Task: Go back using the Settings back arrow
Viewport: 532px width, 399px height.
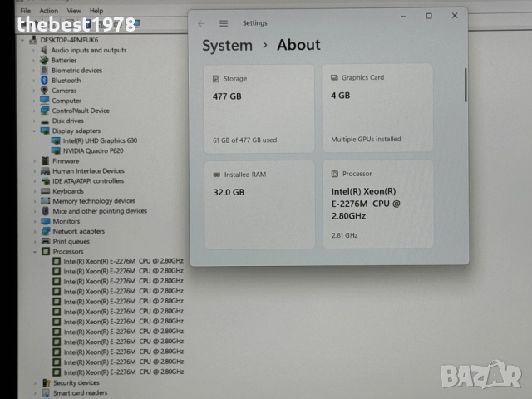Action: pos(202,23)
